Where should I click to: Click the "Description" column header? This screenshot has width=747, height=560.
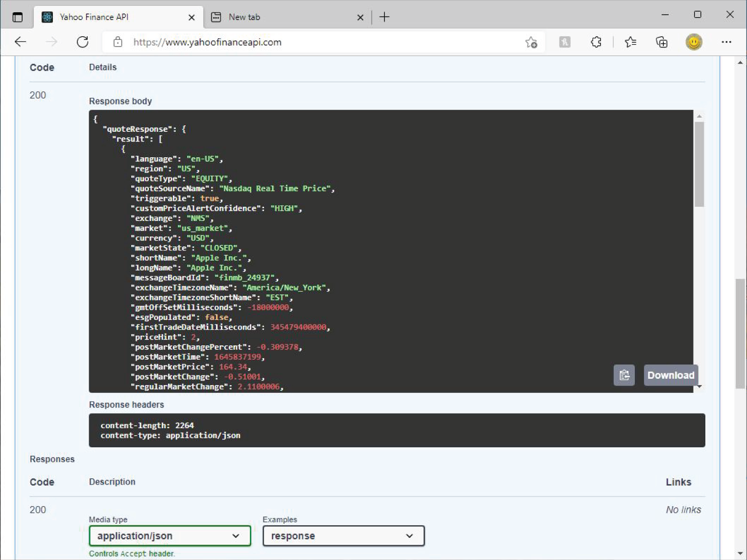point(112,482)
